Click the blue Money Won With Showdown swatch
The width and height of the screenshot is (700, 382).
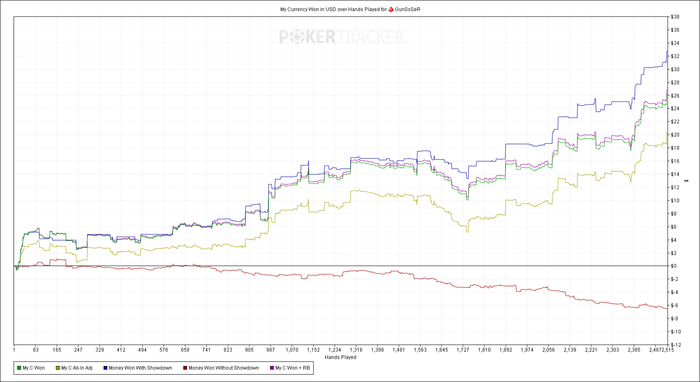click(x=105, y=368)
